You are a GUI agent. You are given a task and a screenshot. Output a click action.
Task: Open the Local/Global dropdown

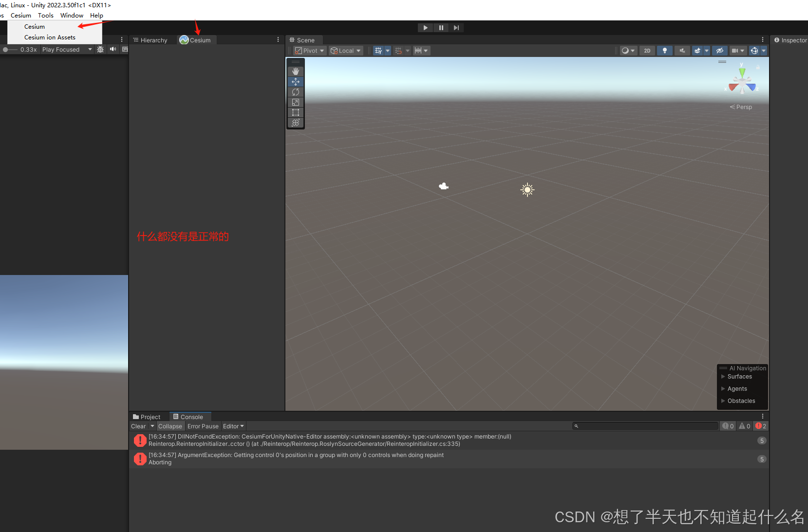pyautogui.click(x=346, y=51)
